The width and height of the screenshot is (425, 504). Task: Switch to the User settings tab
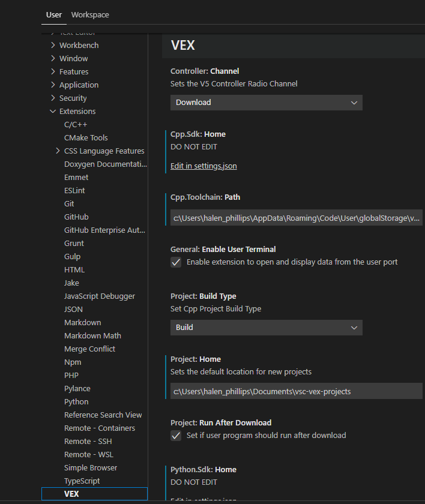pyautogui.click(x=53, y=14)
